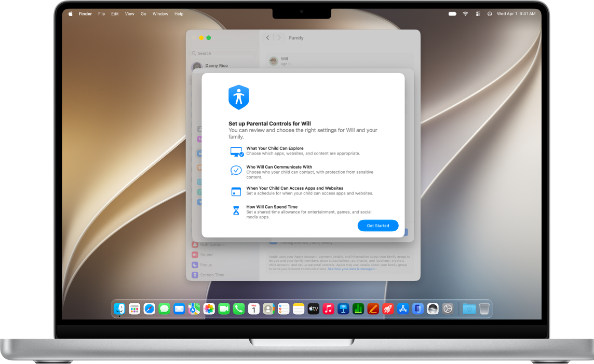Image resolution: width=594 pixels, height=364 pixels.
Task: Open Pages from the Dock
Action: pyautogui.click(x=373, y=309)
